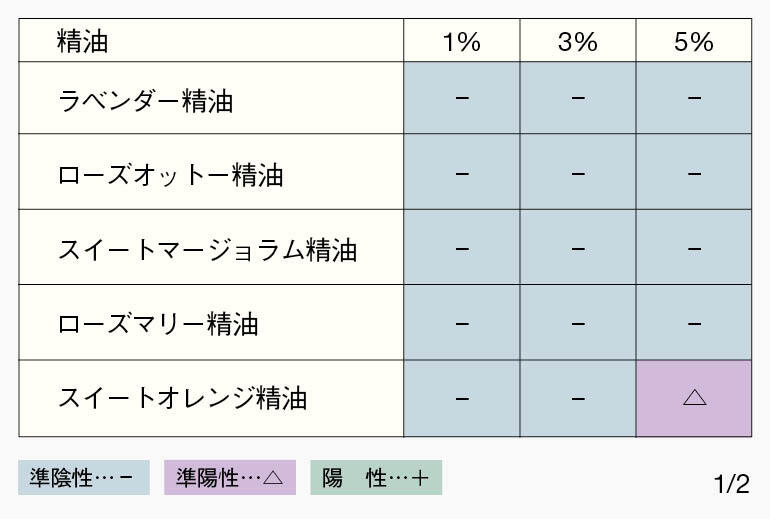The height and width of the screenshot is (519, 770).
Task: Click the スイートマージョラム精油 row label
Action: tap(207, 249)
